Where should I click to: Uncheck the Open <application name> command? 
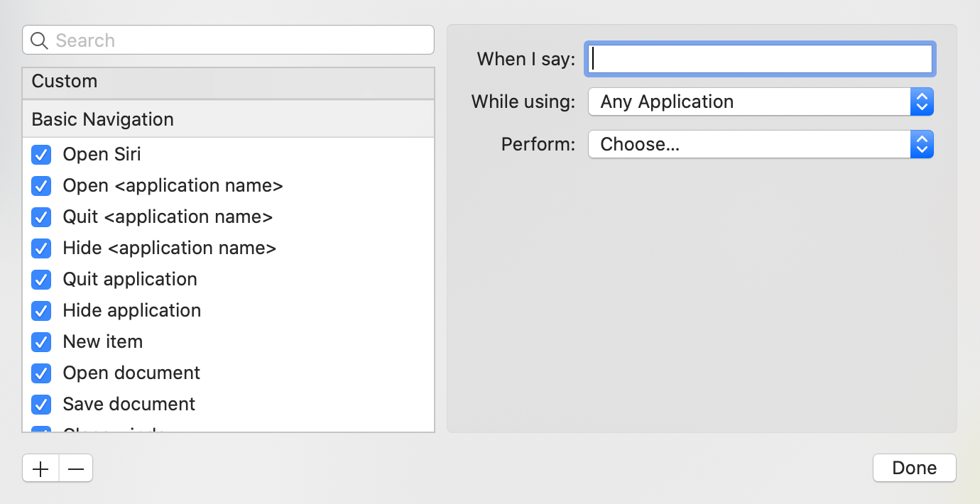(41, 185)
